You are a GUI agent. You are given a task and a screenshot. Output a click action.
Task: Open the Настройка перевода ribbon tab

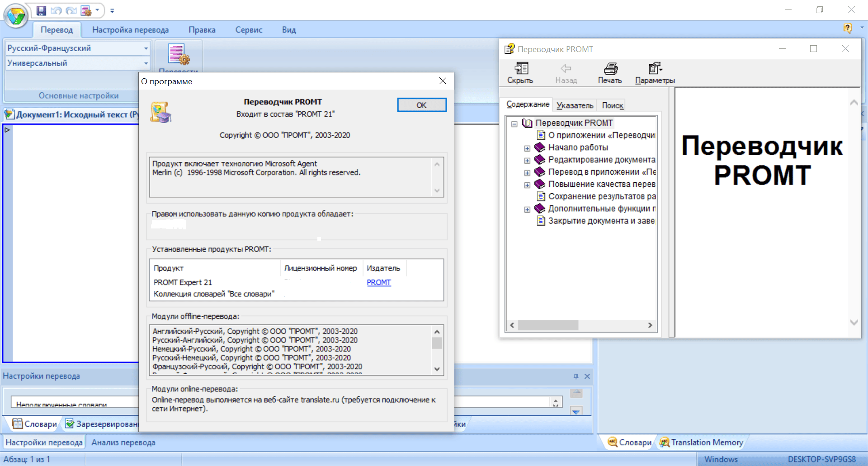click(130, 30)
